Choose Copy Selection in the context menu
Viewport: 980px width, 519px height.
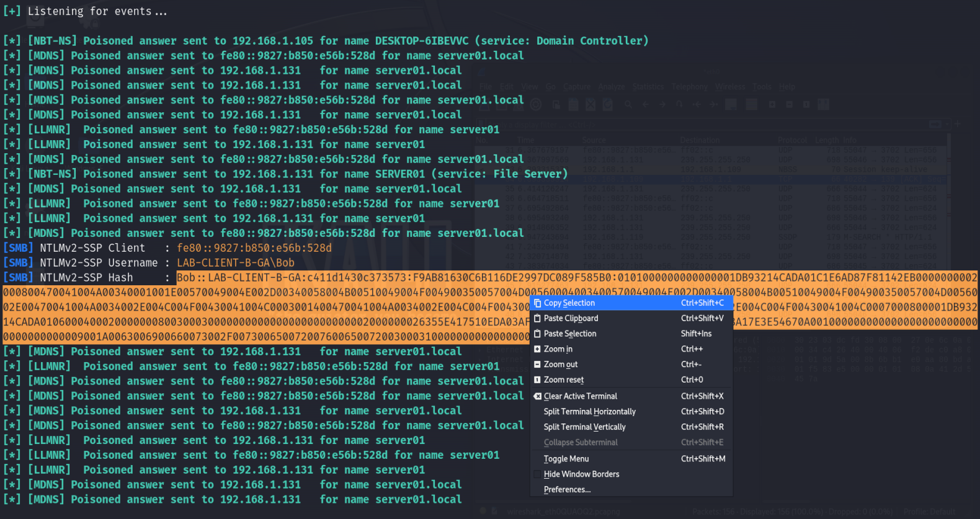point(631,303)
